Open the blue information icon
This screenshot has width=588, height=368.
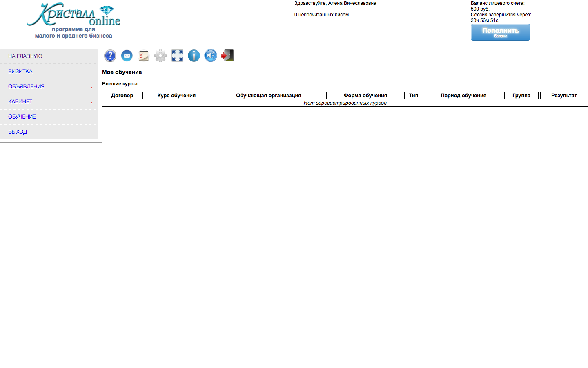(194, 56)
